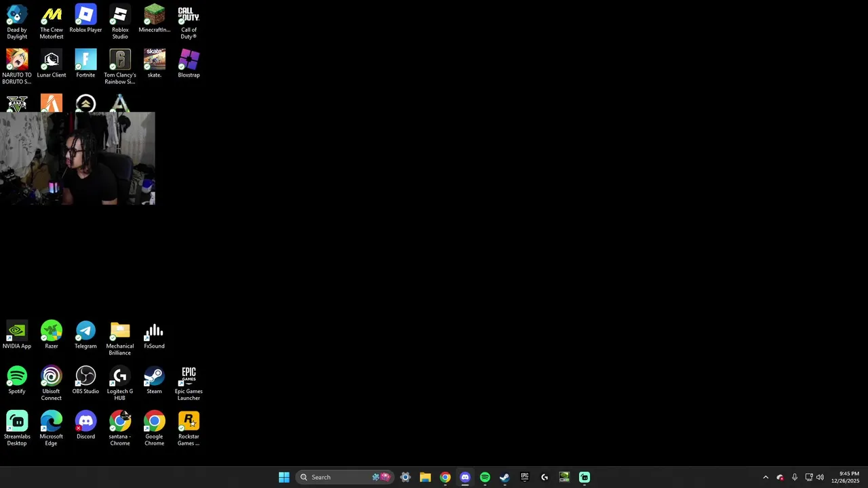Switch to Discord in the taskbar
The image size is (868, 488).
[465, 477]
